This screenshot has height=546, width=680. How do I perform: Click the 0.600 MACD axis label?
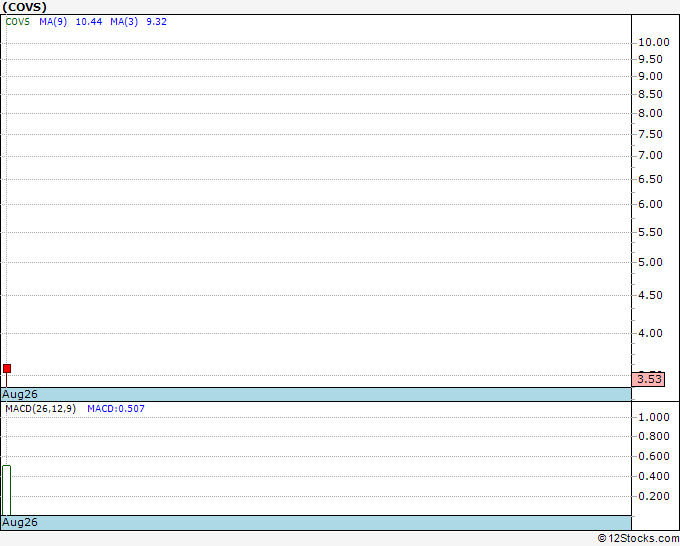[654, 456]
